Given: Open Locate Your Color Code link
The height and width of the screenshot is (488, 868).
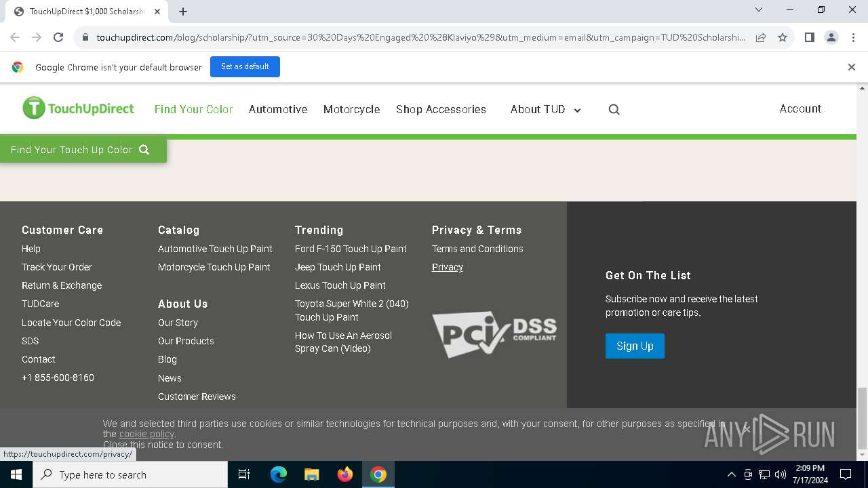Looking at the screenshot, I should click(71, 323).
